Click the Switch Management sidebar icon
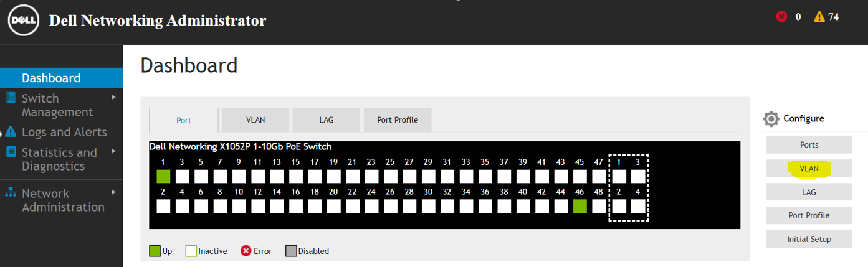Image resolution: width=868 pixels, height=267 pixels. click(x=10, y=98)
